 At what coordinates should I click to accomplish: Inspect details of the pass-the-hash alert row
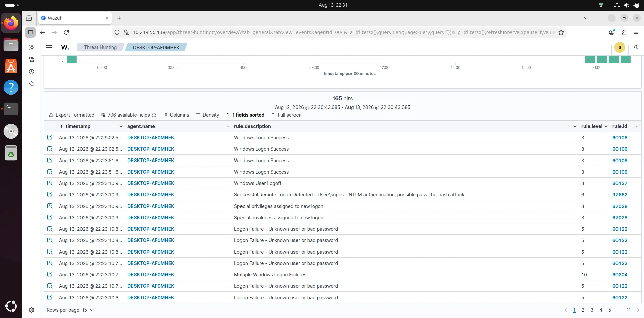pos(50,195)
